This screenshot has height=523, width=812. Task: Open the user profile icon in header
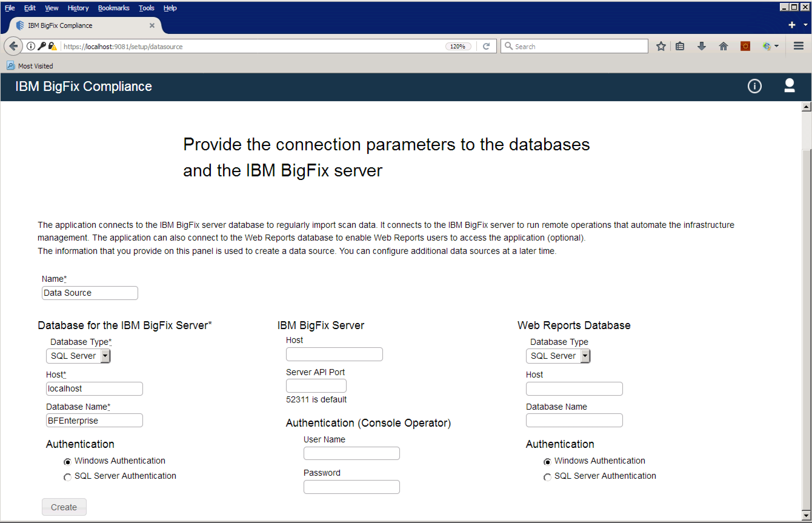(x=789, y=85)
